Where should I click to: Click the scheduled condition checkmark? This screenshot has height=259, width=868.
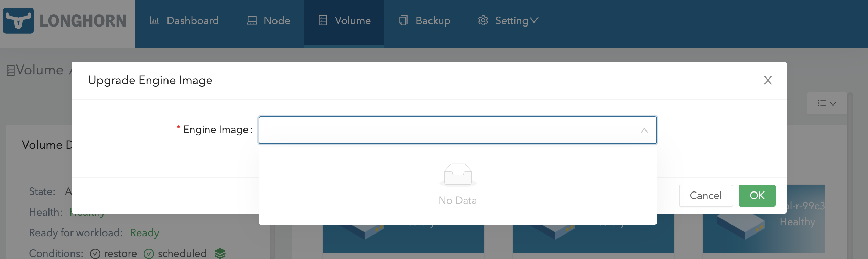tap(149, 253)
